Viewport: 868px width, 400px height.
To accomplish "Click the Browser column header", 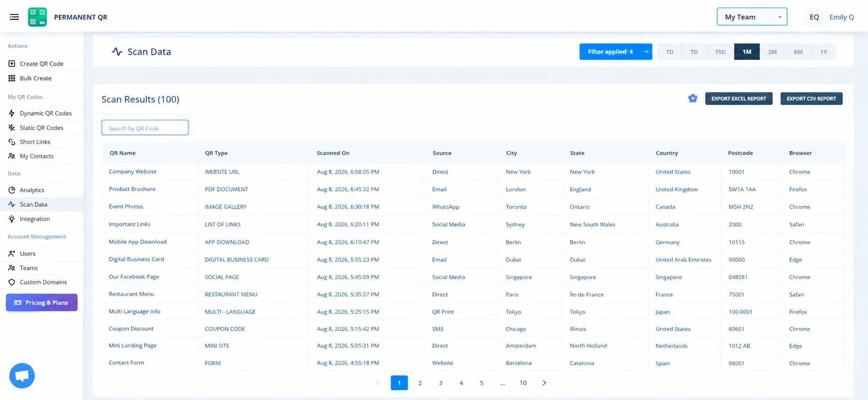I will (800, 153).
